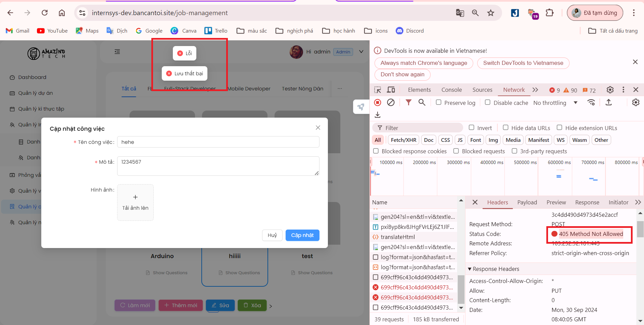Tick the Invert filter checkbox

coord(472,128)
